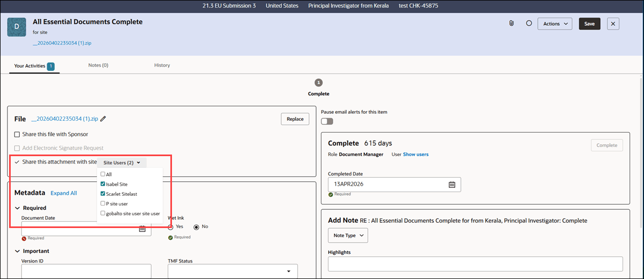The height and width of the screenshot is (279, 644).
Task: Collapse the Important metadata section
Action: point(17,251)
